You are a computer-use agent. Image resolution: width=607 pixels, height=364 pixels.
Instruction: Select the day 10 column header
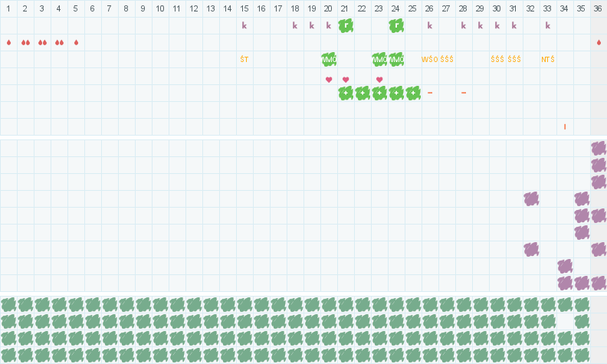[160, 8]
